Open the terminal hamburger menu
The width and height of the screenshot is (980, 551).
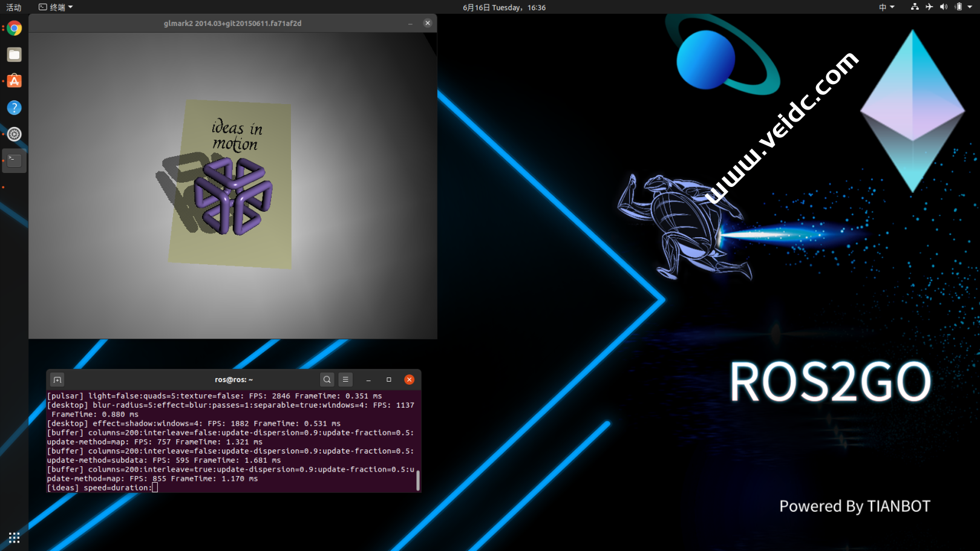click(x=345, y=380)
